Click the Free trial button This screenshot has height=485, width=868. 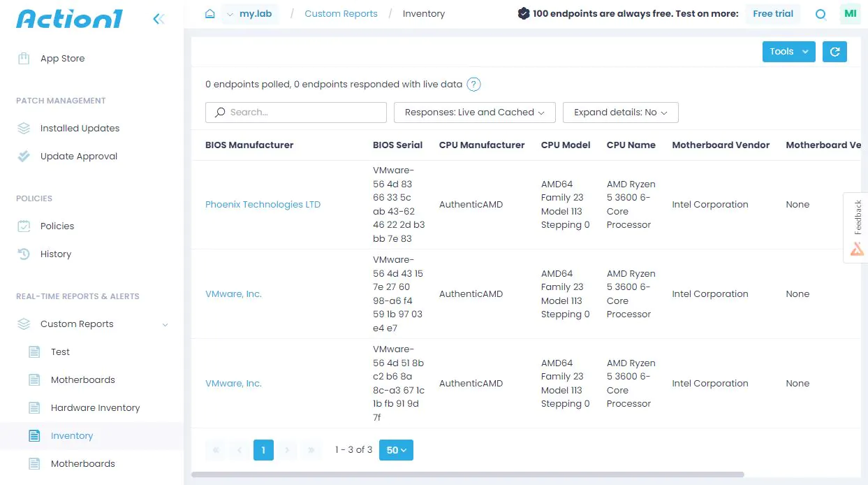[x=773, y=13]
